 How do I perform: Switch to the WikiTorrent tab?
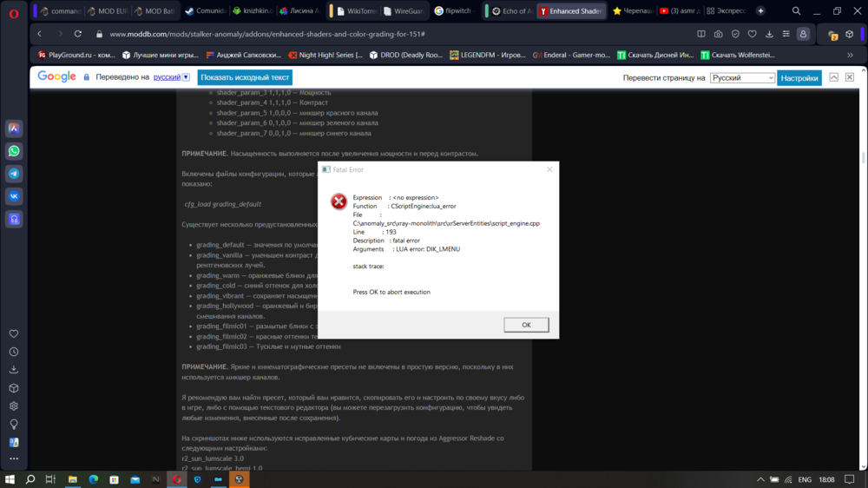[x=358, y=10]
